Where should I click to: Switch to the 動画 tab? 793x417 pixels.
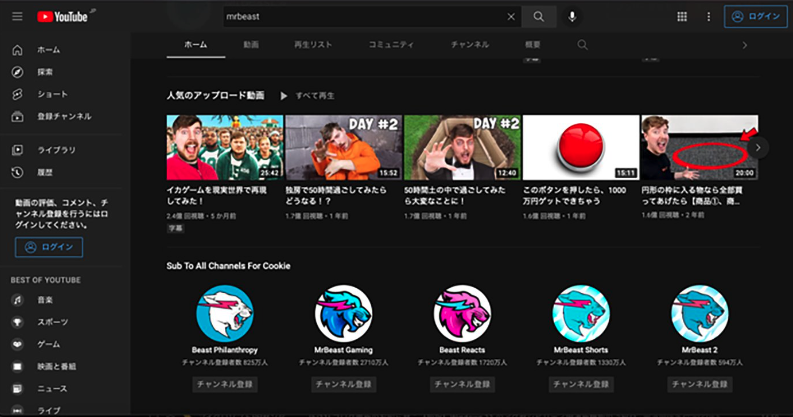251,45
